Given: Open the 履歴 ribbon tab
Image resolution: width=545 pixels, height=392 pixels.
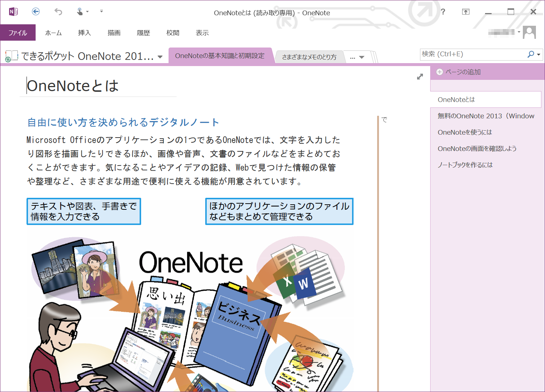Looking at the screenshot, I should pyautogui.click(x=144, y=33).
